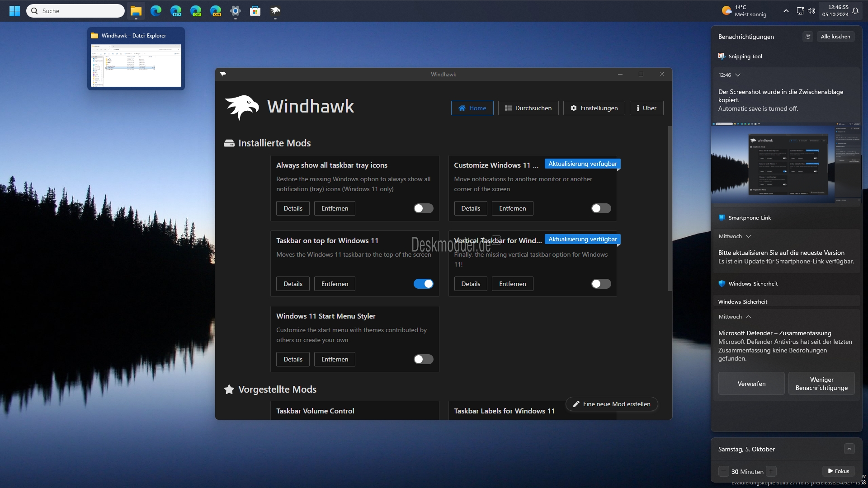Toggle Always show all taskbar tray icons mod
Screen dimensions: 868x488
424,208
